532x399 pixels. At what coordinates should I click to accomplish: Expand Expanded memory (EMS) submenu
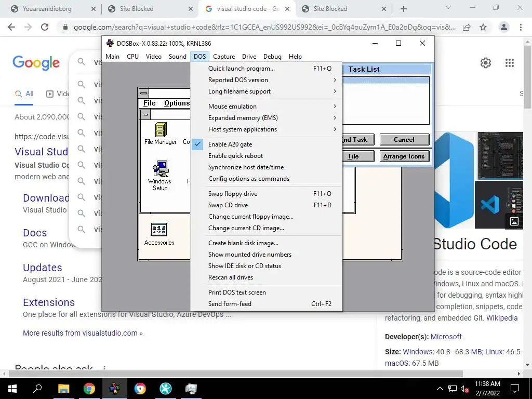[267, 118]
